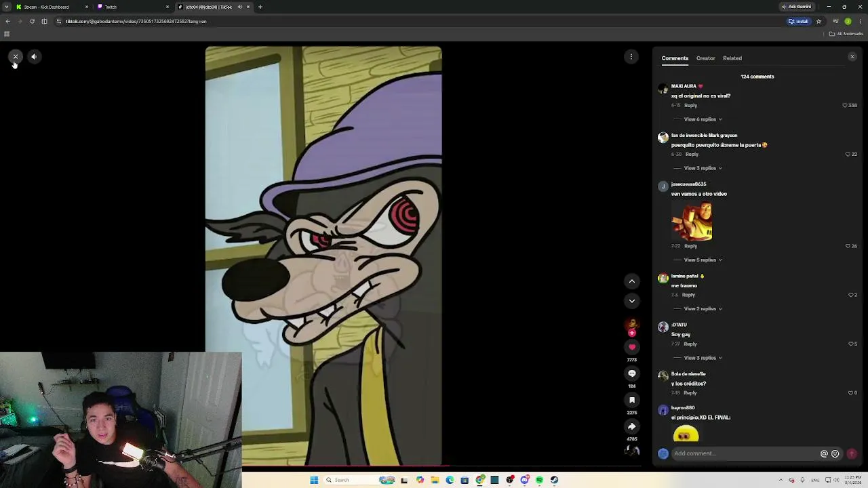Open the Windows Start menu

click(x=314, y=480)
